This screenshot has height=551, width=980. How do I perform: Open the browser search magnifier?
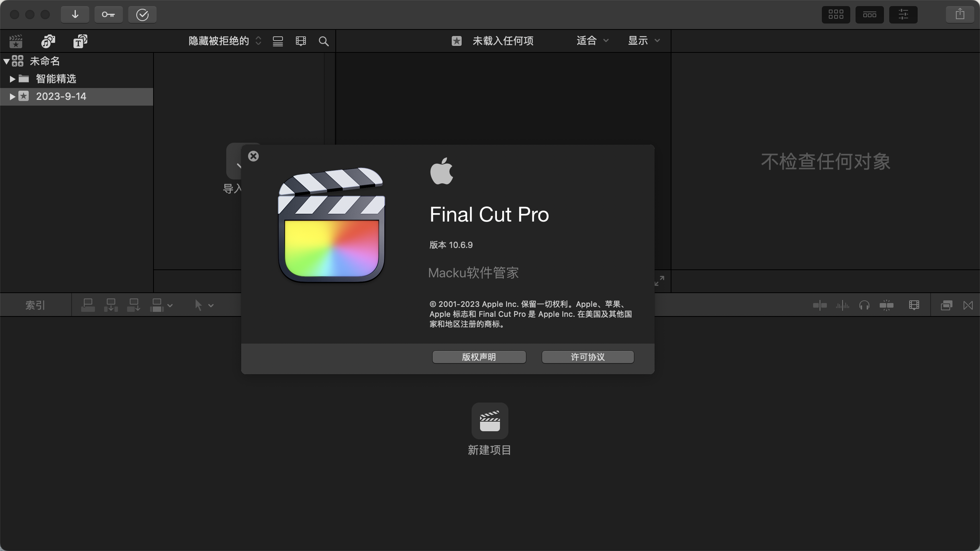click(x=323, y=41)
